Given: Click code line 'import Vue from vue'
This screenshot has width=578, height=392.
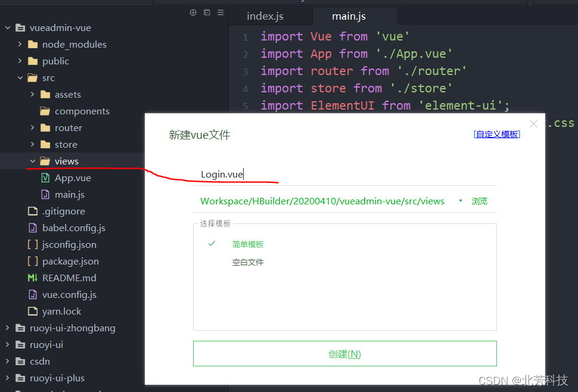Looking at the screenshot, I should click(335, 36).
